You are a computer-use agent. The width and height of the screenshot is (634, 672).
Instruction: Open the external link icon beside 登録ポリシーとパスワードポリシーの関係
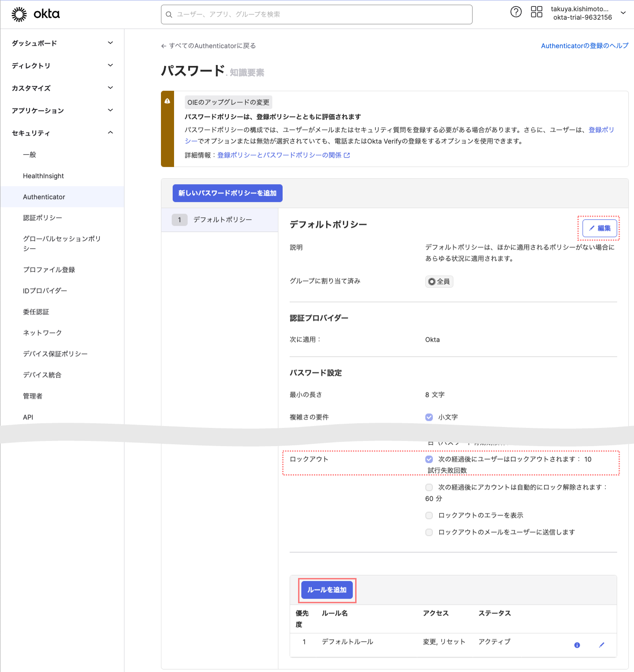click(x=346, y=155)
